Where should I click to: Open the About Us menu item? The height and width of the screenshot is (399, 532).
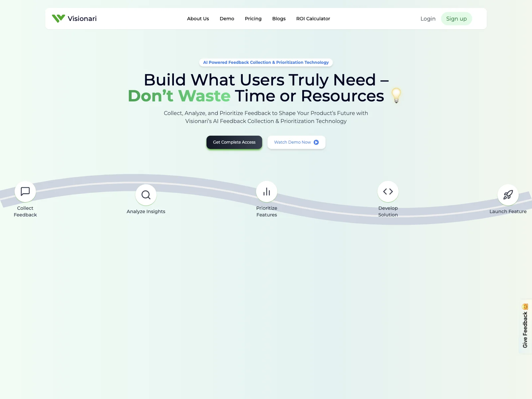(x=198, y=19)
